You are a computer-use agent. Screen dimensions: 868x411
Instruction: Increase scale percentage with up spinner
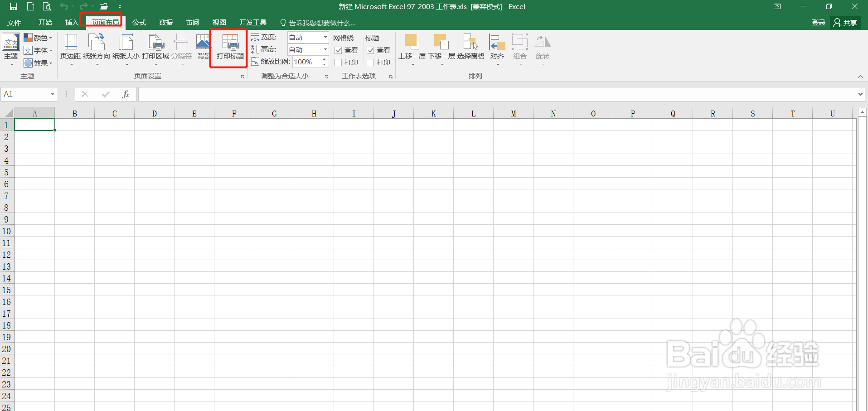(x=325, y=59)
